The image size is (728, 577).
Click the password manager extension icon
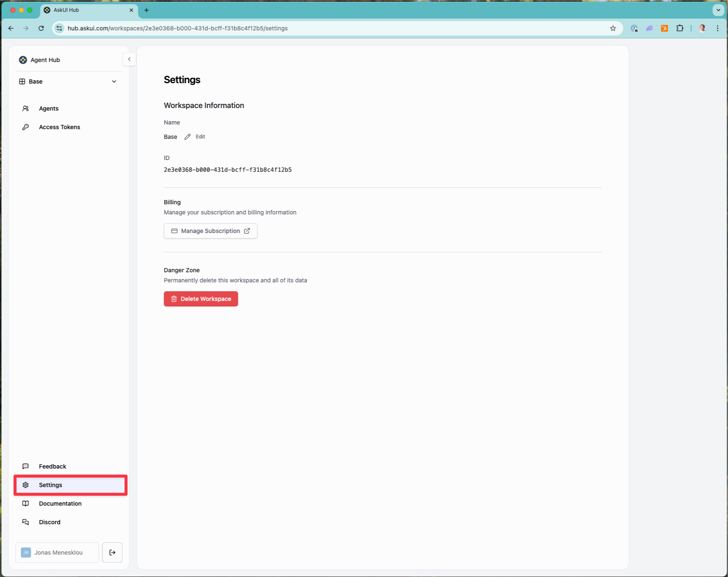pos(634,28)
